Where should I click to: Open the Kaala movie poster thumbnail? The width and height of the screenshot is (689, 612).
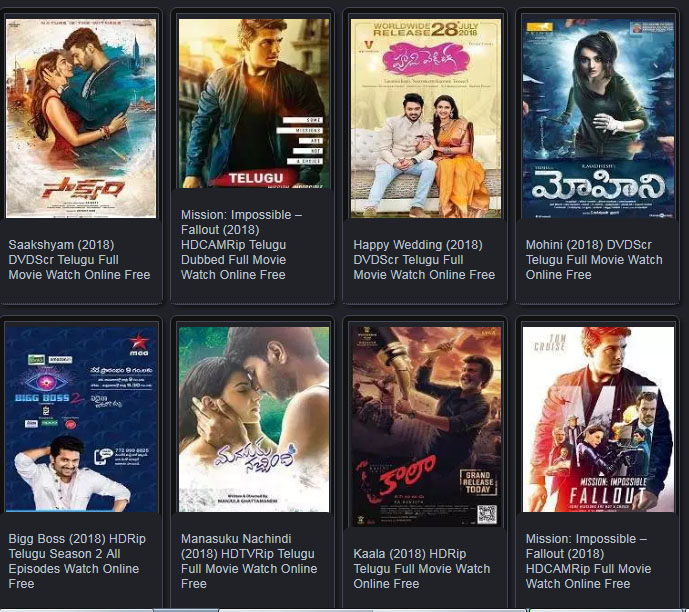(x=426, y=427)
